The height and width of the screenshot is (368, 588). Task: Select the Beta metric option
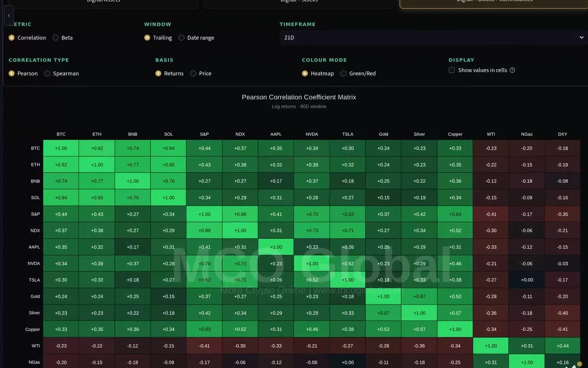pos(63,38)
